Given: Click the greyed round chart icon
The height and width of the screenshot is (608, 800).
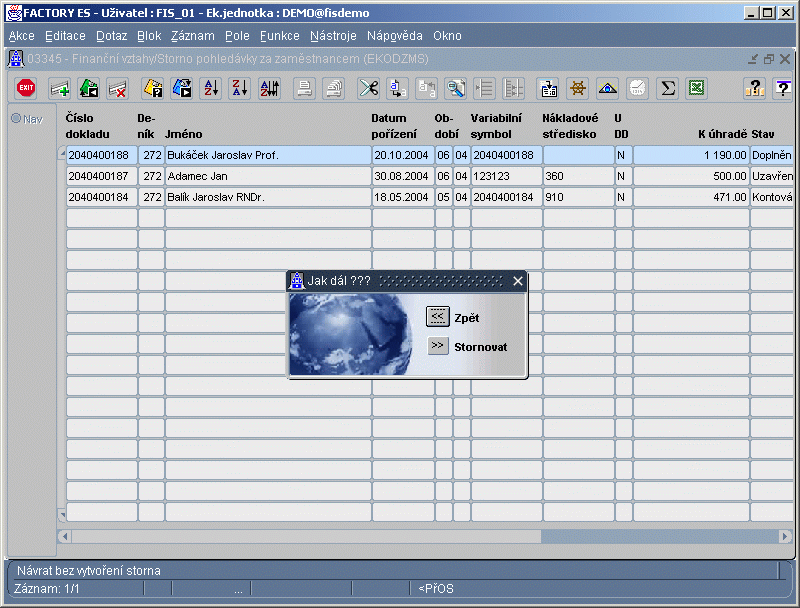Looking at the screenshot, I should [x=637, y=88].
